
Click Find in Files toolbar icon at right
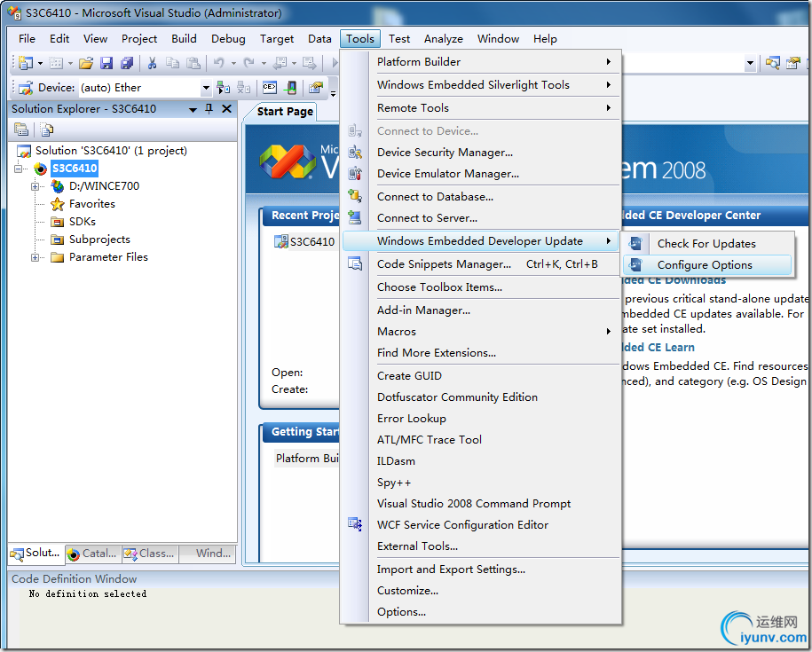pos(773,63)
